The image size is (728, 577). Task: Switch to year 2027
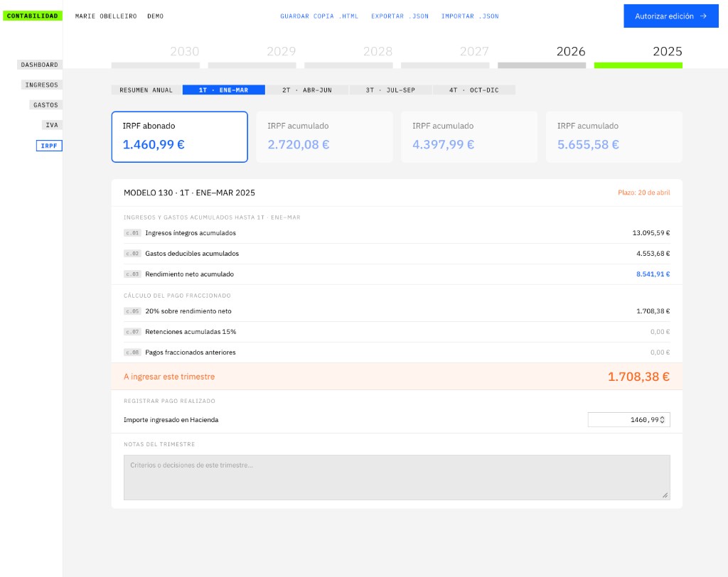click(x=445, y=56)
